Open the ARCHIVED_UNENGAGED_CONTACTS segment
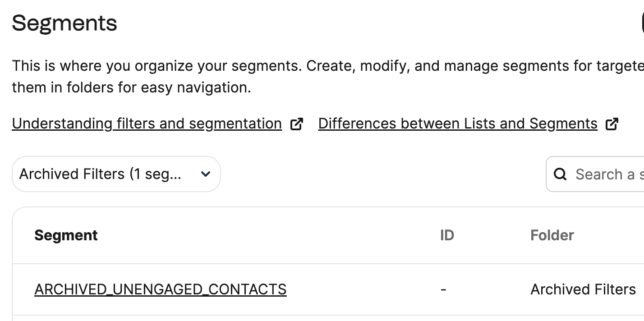Viewport: 644px width, 321px height. click(161, 289)
